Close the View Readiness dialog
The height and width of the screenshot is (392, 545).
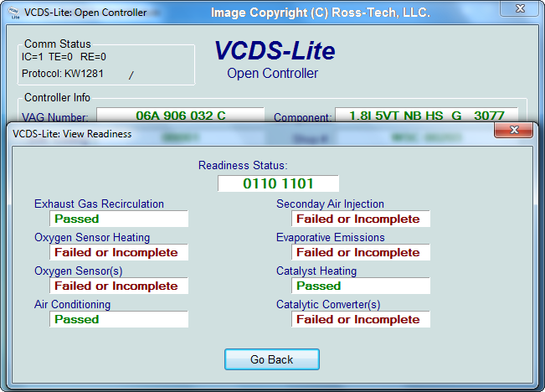(x=514, y=130)
